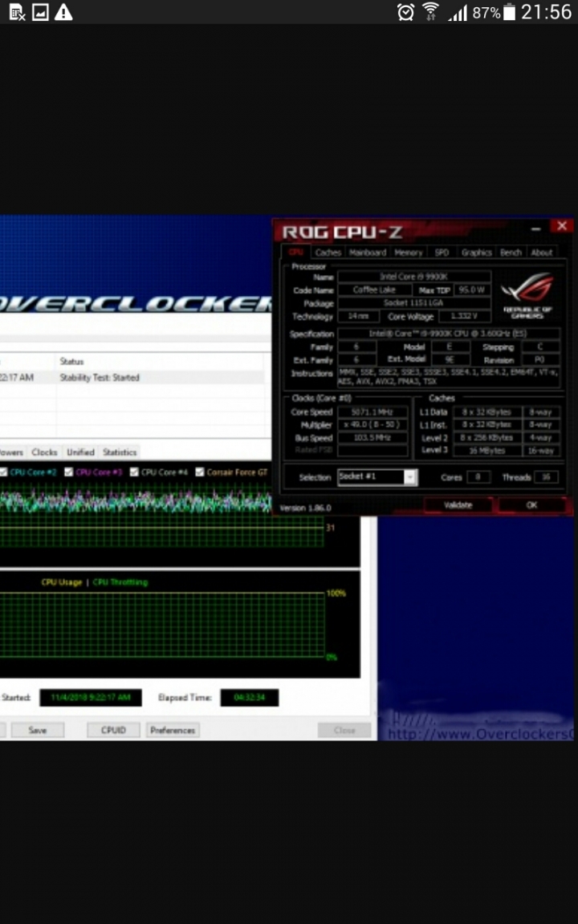Click the CPU Throttling graph legend label
This screenshot has height=924, width=578.
[120, 582]
